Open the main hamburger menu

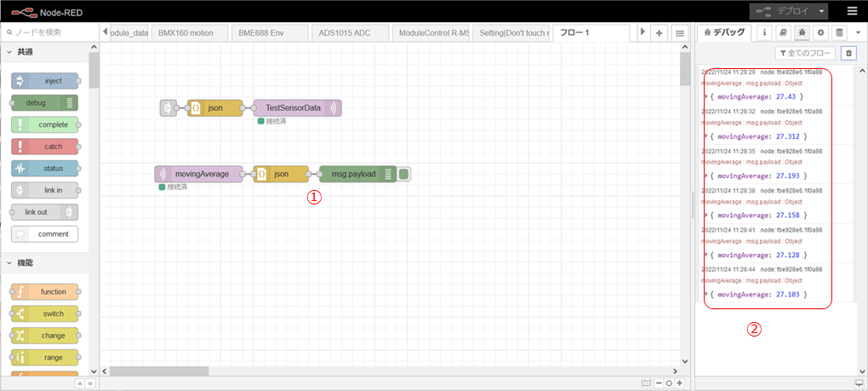pyautogui.click(x=852, y=11)
